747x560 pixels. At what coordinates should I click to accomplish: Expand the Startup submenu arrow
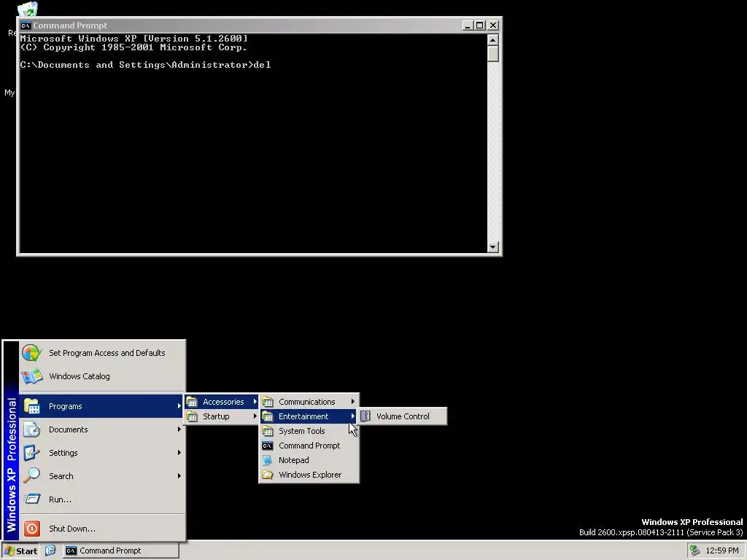pos(255,416)
